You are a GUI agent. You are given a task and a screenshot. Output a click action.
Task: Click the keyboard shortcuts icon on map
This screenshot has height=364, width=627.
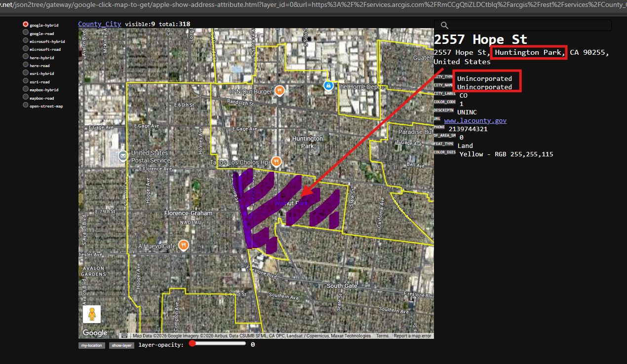[x=124, y=336]
